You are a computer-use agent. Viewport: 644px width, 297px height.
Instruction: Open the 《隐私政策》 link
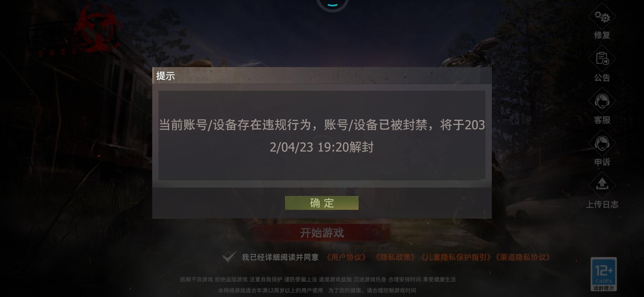(x=395, y=257)
